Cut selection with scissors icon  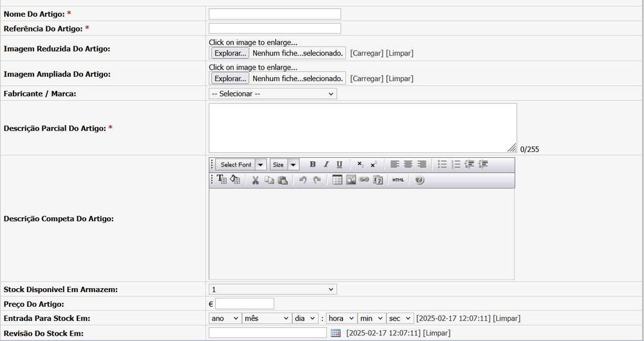(x=256, y=180)
